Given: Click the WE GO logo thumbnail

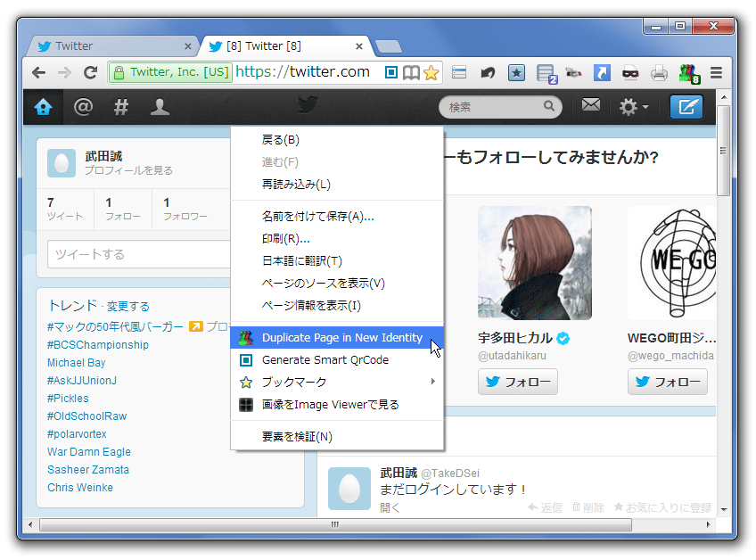Looking at the screenshot, I should 671,263.
